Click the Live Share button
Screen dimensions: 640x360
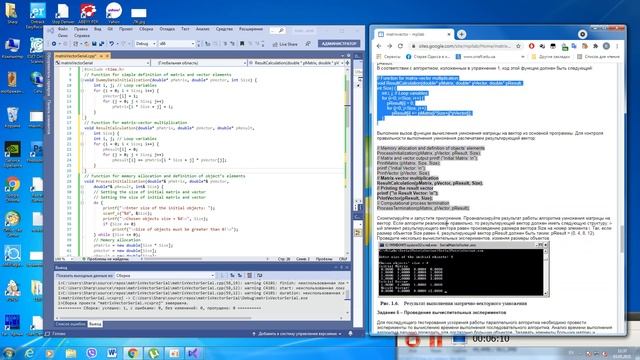pyautogui.click(x=284, y=44)
